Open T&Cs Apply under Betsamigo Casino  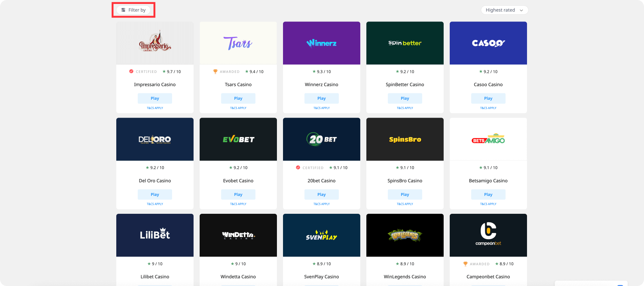coord(488,204)
